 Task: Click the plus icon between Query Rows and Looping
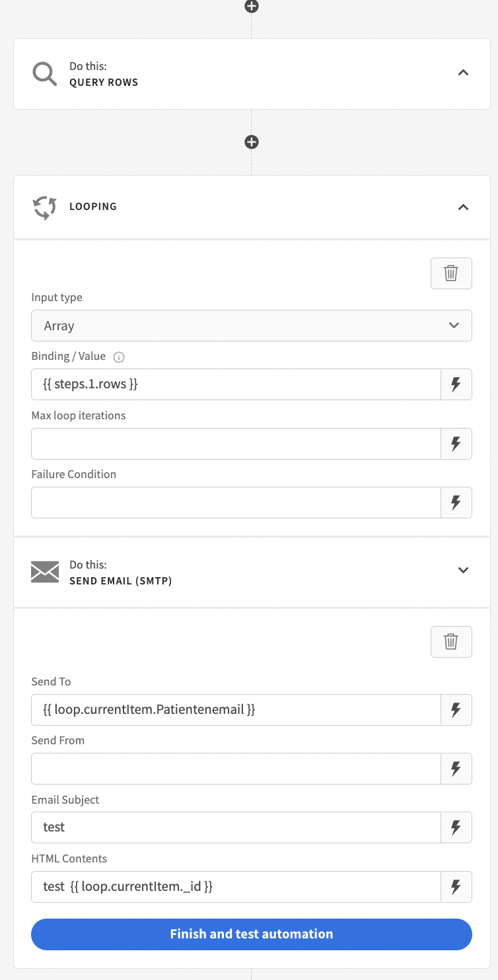251,142
